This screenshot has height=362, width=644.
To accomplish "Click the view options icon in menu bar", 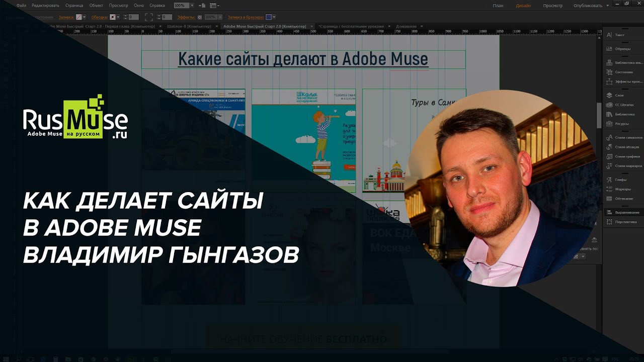I will tap(214, 6).
